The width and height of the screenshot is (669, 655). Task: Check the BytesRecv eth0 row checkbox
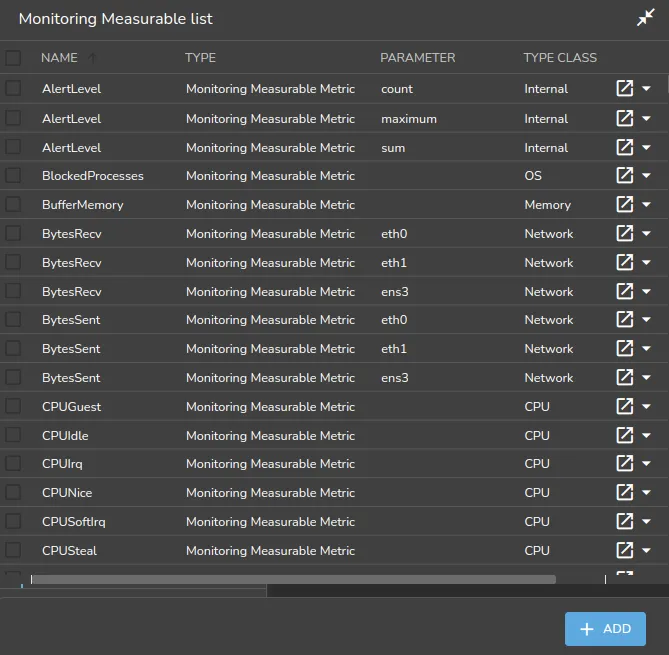pyautogui.click(x=13, y=233)
